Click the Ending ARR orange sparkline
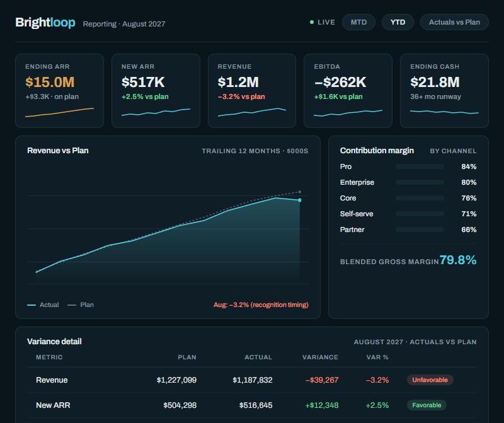This screenshot has height=423, width=504. pyautogui.click(x=59, y=112)
